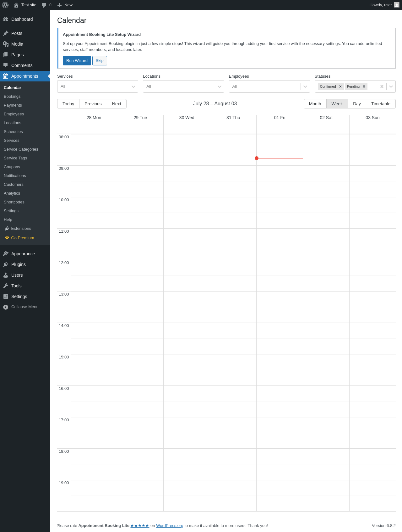Click the WordPress logo icon
402x532 pixels.
[5, 5]
